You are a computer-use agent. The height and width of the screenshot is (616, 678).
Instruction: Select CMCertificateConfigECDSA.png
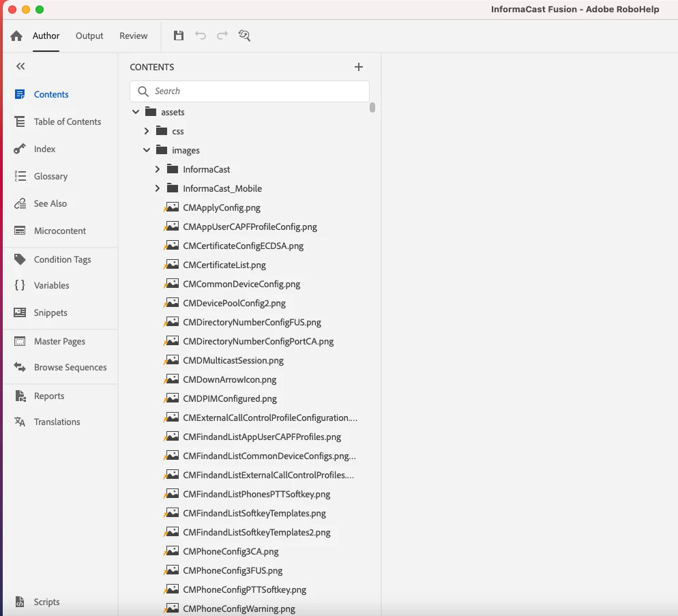[x=243, y=246]
